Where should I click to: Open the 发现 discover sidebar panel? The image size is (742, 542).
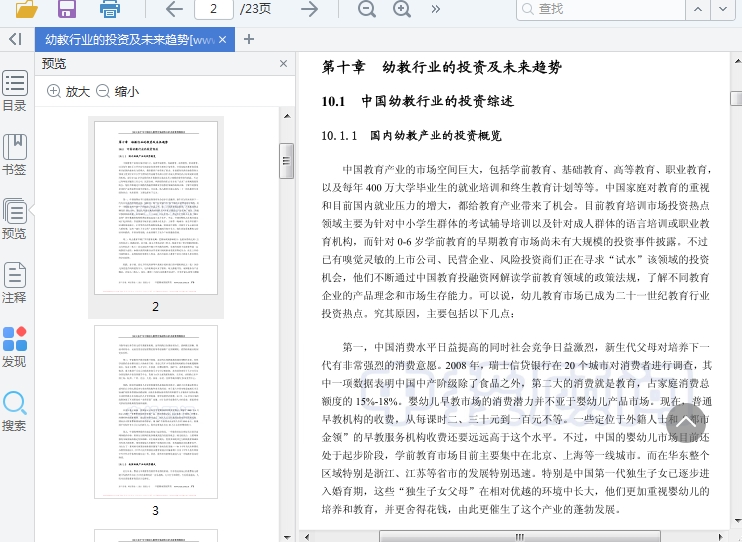[14, 347]
